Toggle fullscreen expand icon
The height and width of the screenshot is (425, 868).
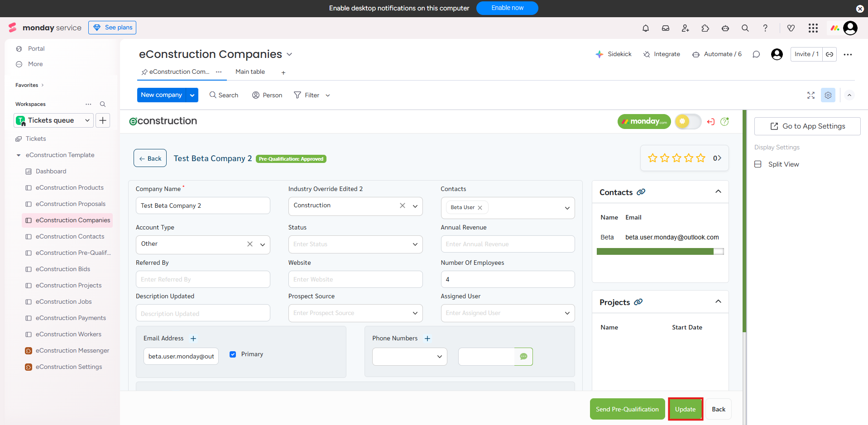click(x=810, y=95)
